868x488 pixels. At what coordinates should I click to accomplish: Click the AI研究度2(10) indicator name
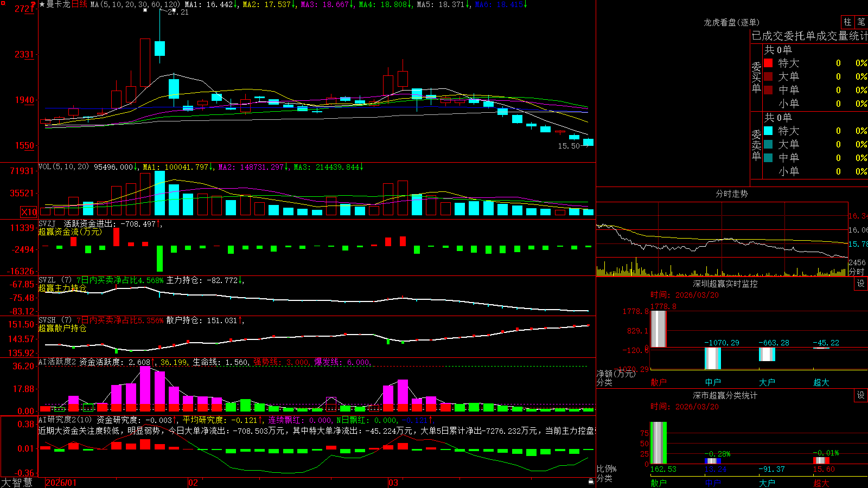point(65,420)
